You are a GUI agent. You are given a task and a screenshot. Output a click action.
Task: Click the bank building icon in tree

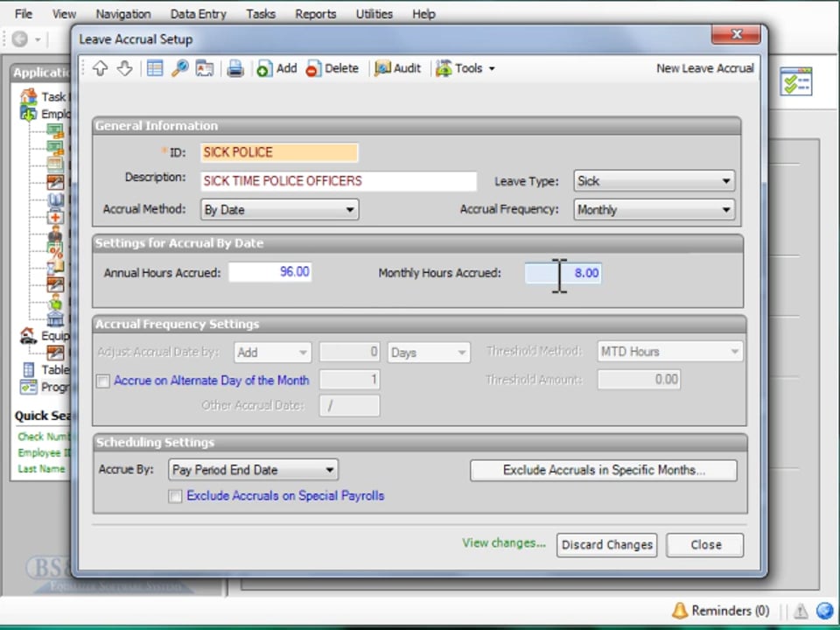(x=55, y=318)
